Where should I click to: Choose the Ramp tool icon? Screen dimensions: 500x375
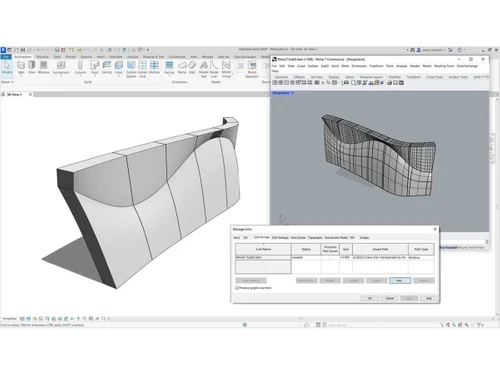(182, 65)
